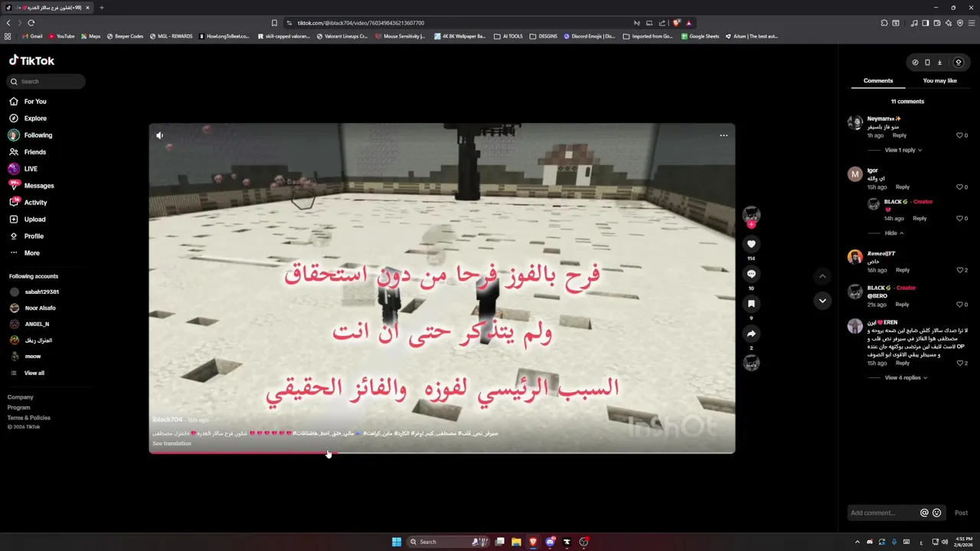Image resolution: width=980 pixels, height=551 pixels.
Task: Open the browser extensions puzzle icon
Action: coord(884,23)
